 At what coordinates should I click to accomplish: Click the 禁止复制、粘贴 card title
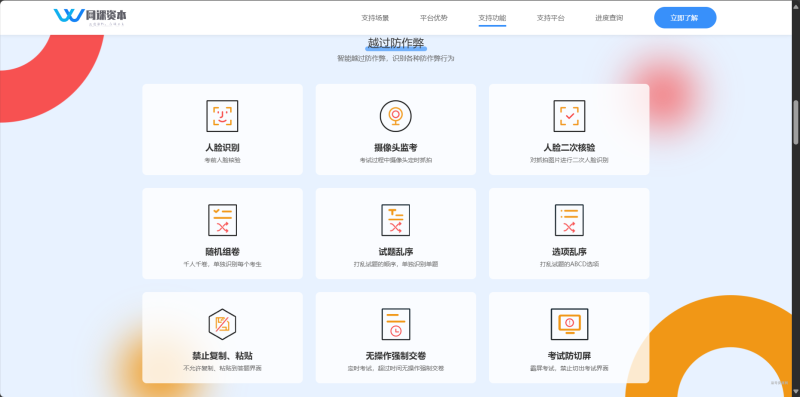click(x=222, y=356)
